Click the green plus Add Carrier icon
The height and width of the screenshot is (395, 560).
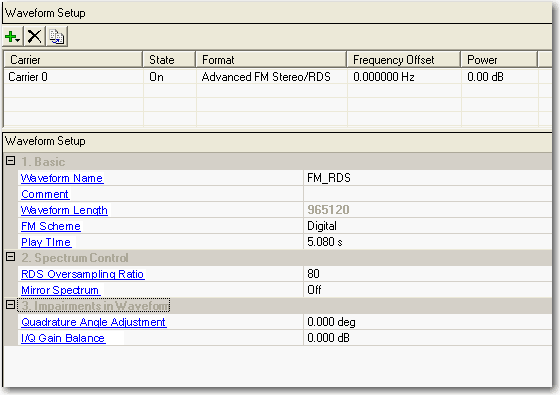click(12, 36)
